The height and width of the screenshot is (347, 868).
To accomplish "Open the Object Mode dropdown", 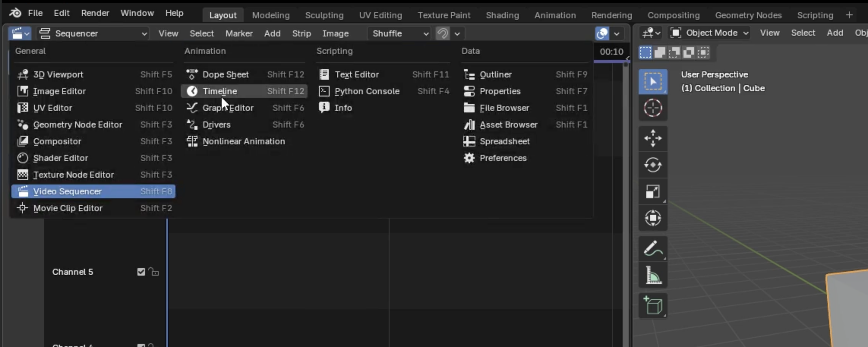I will (x=709, y=33).
